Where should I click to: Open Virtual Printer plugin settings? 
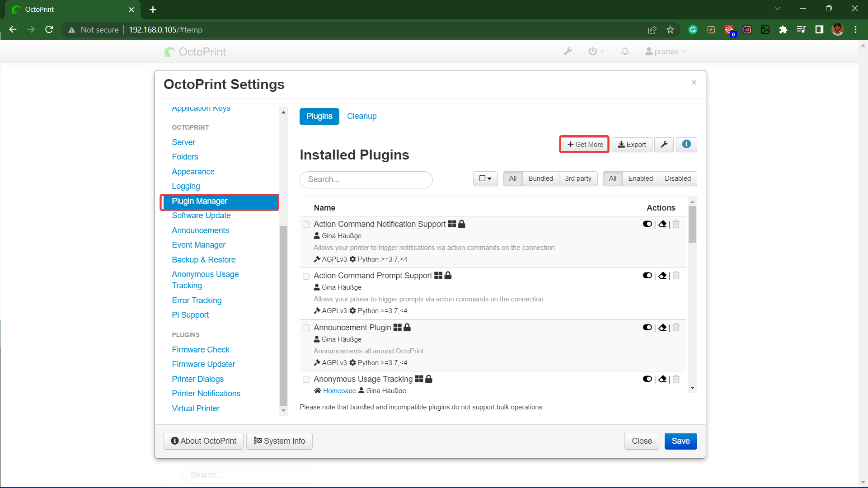pos(196,408)
